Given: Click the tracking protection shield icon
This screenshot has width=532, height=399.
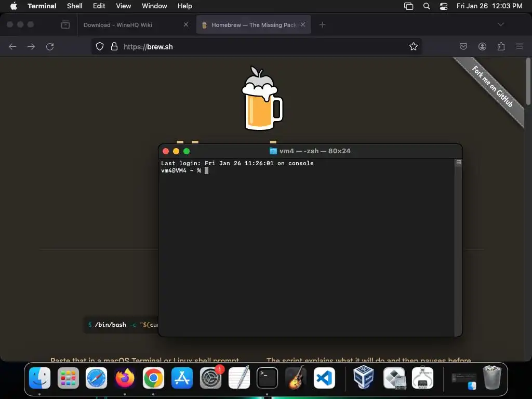Looking at the screenshot, I should [x=99, y=46].
